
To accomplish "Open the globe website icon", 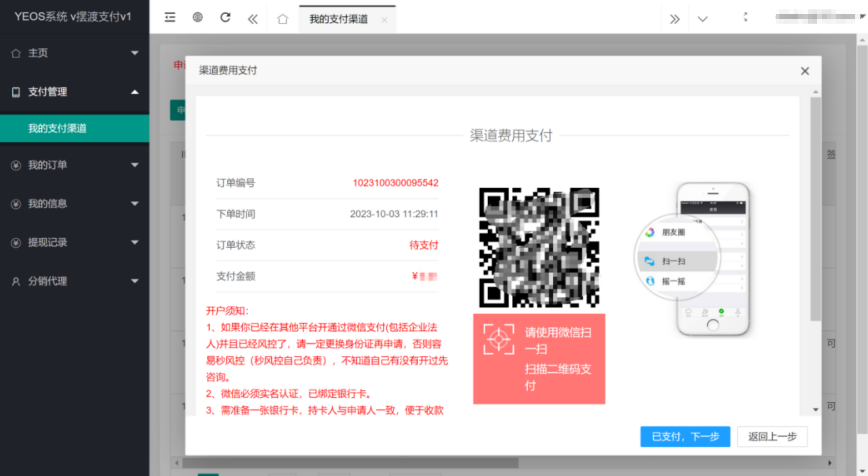I will (x=198, y=17).
